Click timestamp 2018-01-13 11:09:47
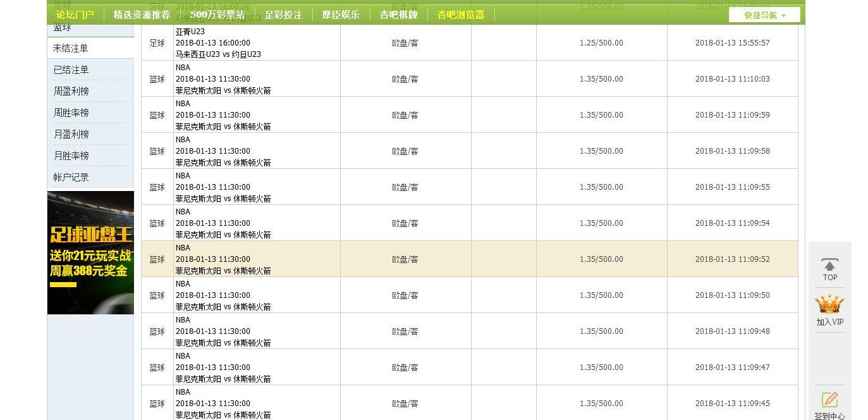The height and width of the screenshot is (420, 868). point(732,367)
